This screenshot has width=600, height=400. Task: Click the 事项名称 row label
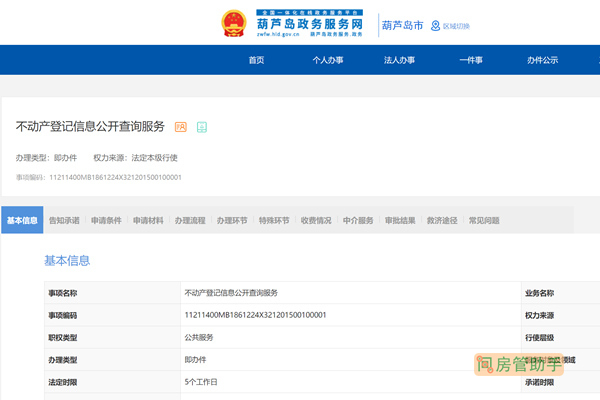coord(63,293)
